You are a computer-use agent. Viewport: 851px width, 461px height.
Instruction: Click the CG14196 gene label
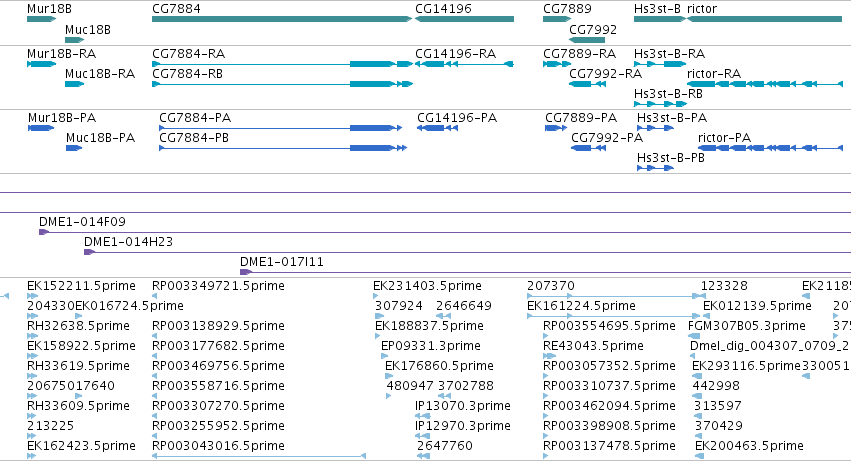coord(443,9)
